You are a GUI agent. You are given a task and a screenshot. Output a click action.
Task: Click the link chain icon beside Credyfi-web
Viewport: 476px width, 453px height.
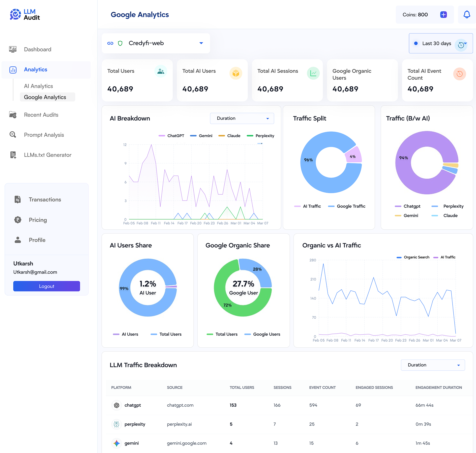coord(110,43)
